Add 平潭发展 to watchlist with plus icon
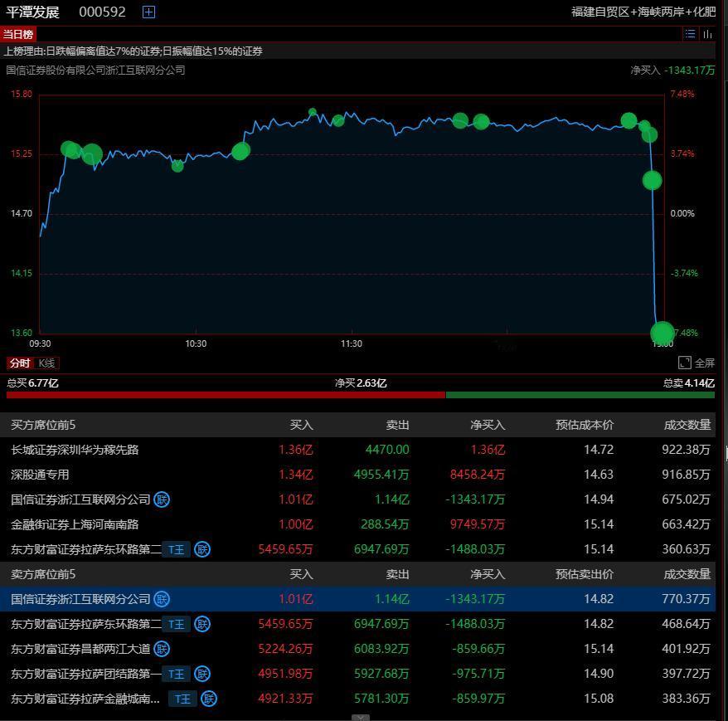The image size is (728, 721). pos(148,12)
